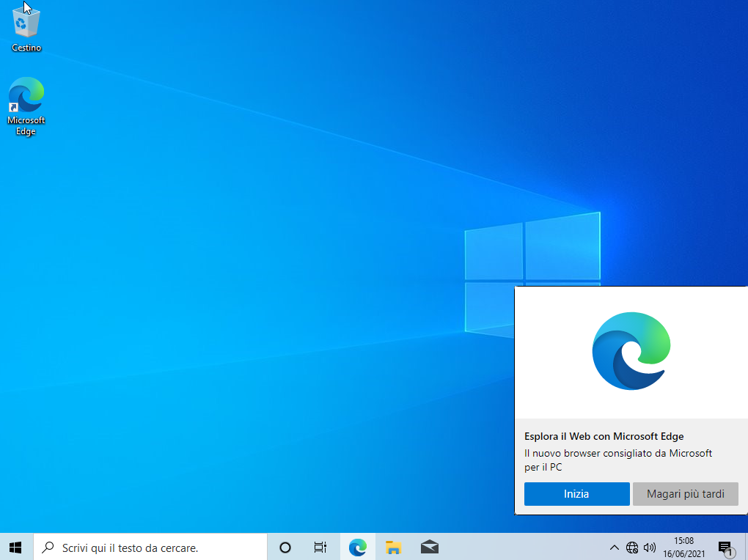Open Task View on the taskbar

(320, 547)
